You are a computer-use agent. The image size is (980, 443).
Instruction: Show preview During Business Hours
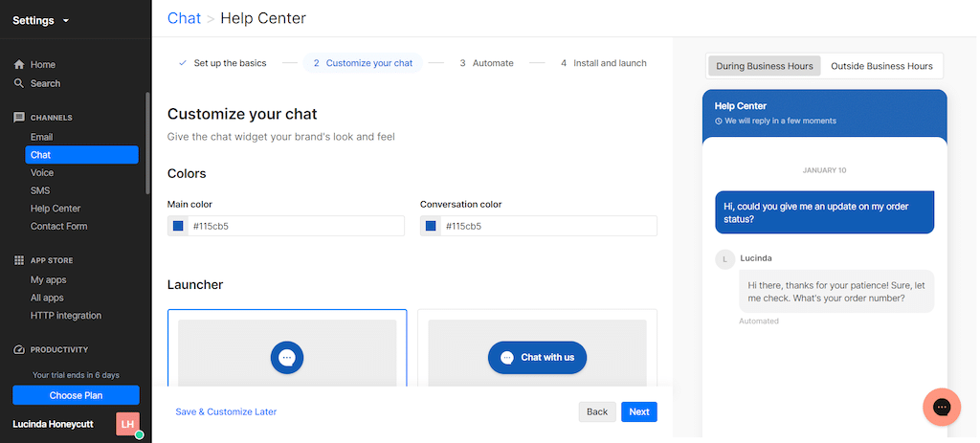pyautogui.click(x=765, y=66)
